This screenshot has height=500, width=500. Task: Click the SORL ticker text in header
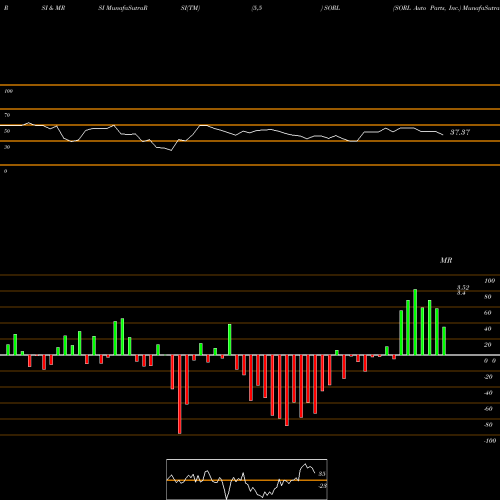tap(332, 8)
